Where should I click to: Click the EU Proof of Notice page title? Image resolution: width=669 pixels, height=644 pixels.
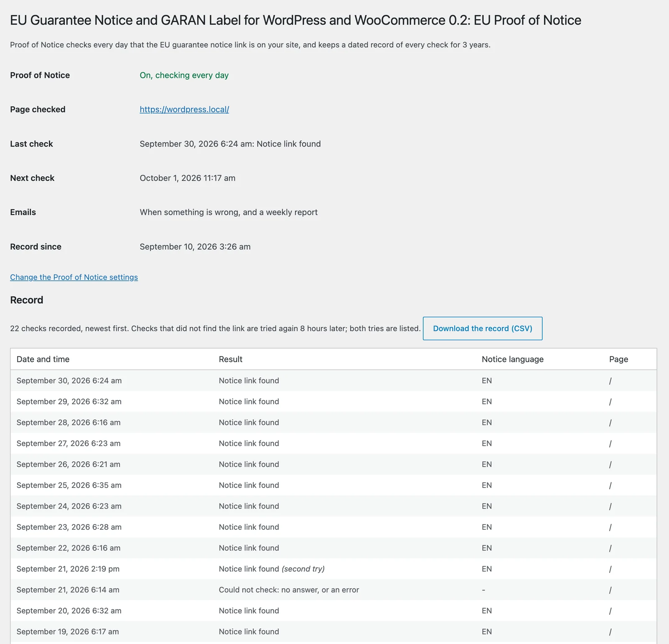pyautogui.click(x=296, y=20)
